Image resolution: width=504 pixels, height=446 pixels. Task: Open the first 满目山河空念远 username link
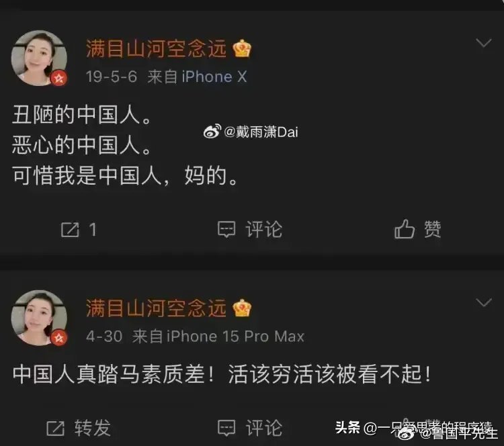(x=156, y=49)
